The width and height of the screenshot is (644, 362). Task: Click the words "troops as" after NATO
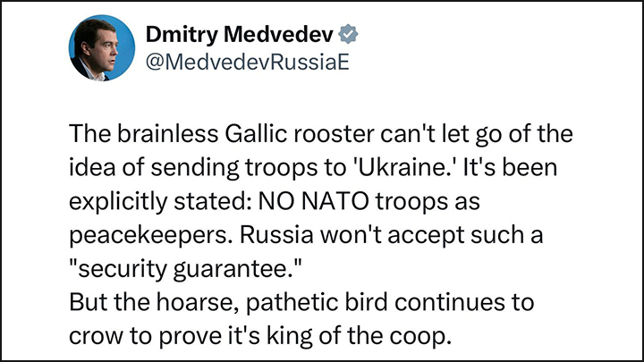(428, 202)
